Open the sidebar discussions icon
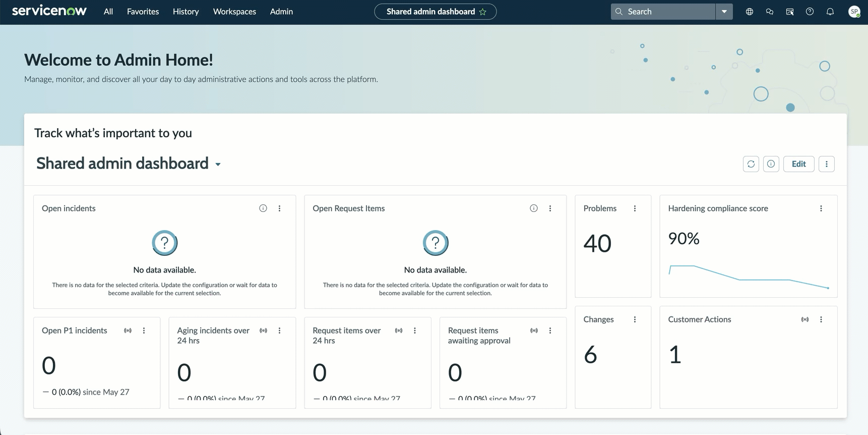This screenshot has width=868, height=435. pos(790,12)
